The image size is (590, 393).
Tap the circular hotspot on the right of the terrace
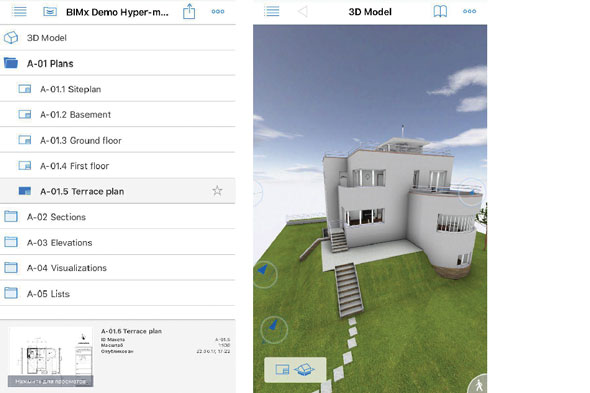pos(473,192)
